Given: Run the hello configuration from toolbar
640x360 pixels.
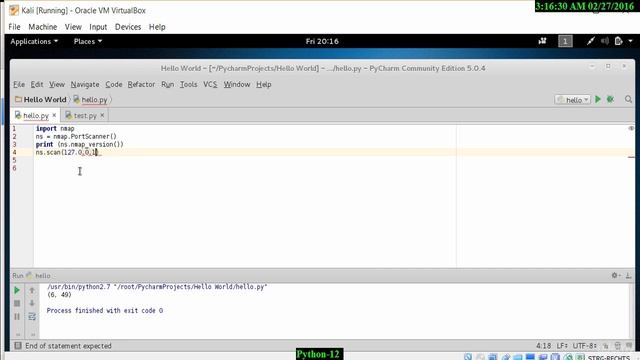Looking at the screenshot, I should [598, 99].
